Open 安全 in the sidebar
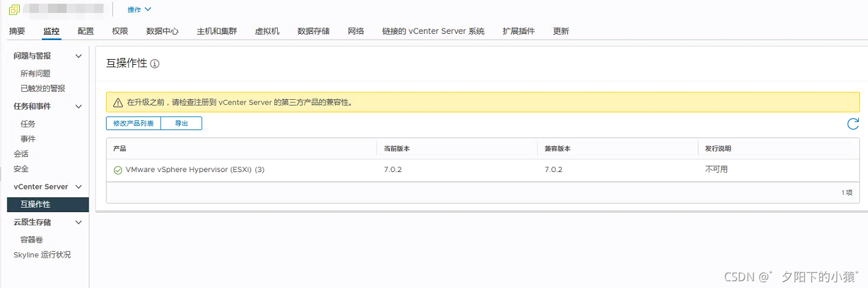868x288 pixels. point(21,168)
